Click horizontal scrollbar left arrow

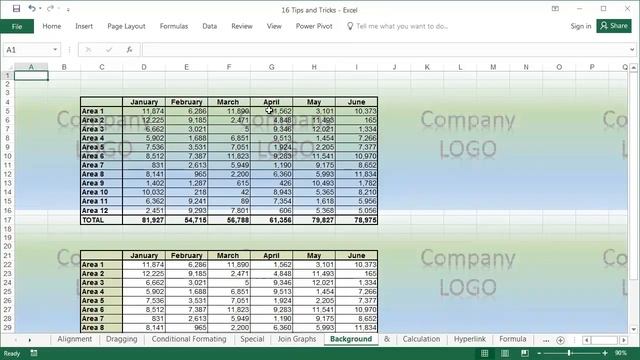(587, 340)
